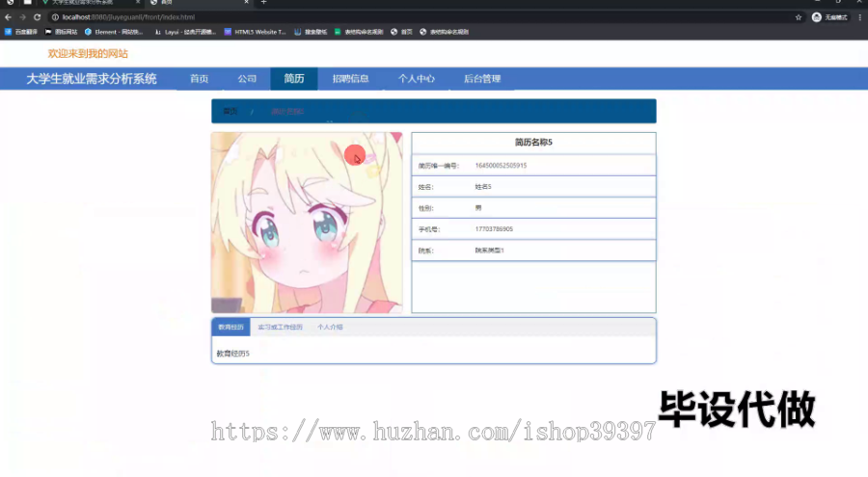Go back using the browser back arrow
The image size is (868, 477).
[x=8, y=17]
